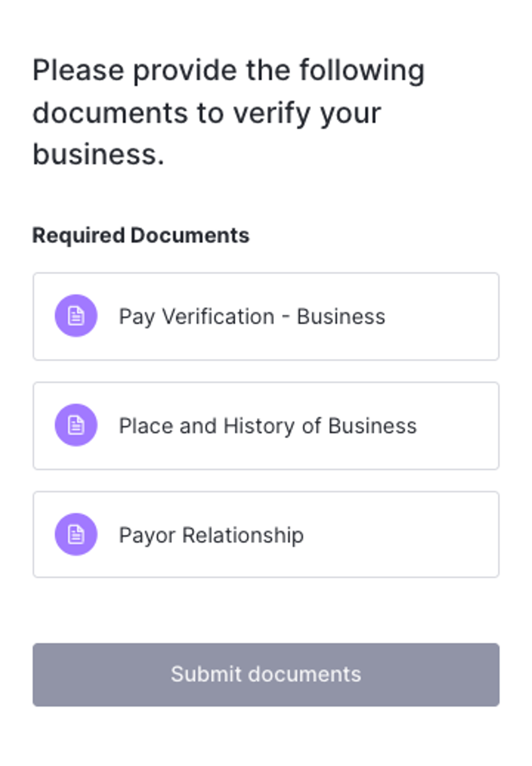Screen dimensions: 532x766
Task: Select the "Payor Relationship" label text
Action: (211, 535)
